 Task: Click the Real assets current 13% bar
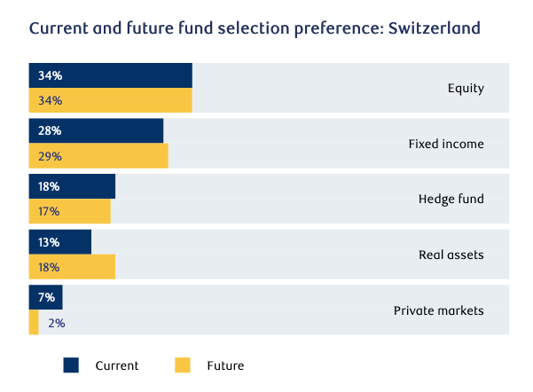coord(59,242)
